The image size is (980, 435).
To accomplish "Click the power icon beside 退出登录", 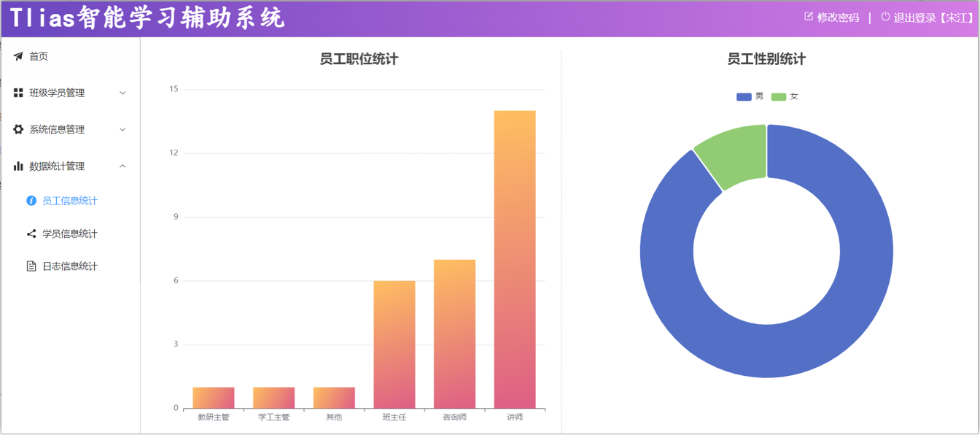I will (885, 16).
